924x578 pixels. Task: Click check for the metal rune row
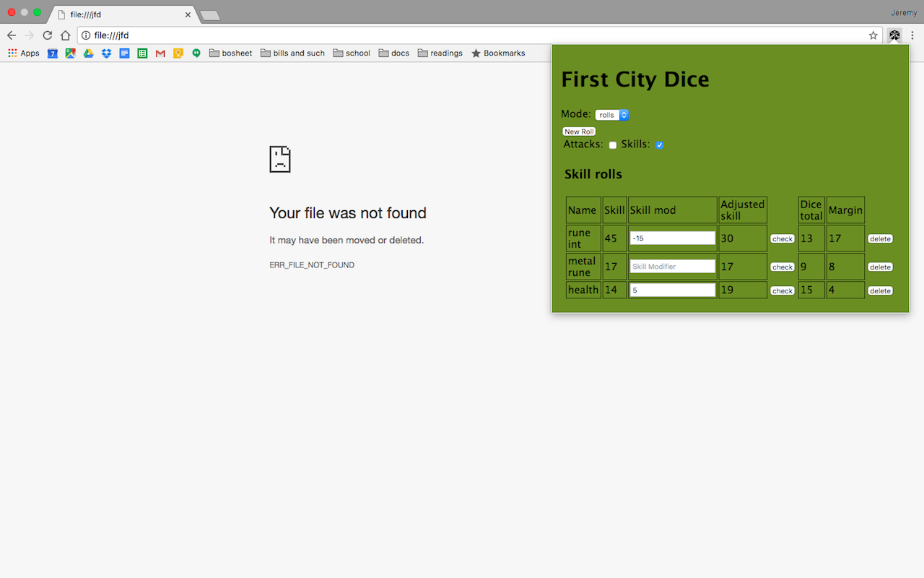click(783, 267)
